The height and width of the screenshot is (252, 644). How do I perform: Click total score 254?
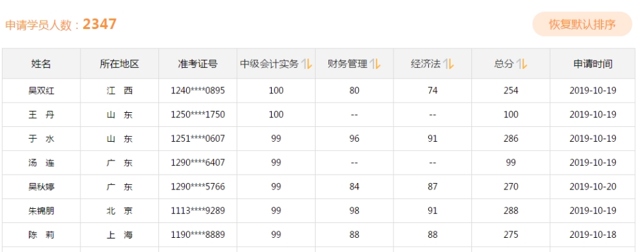pos(511,90)
